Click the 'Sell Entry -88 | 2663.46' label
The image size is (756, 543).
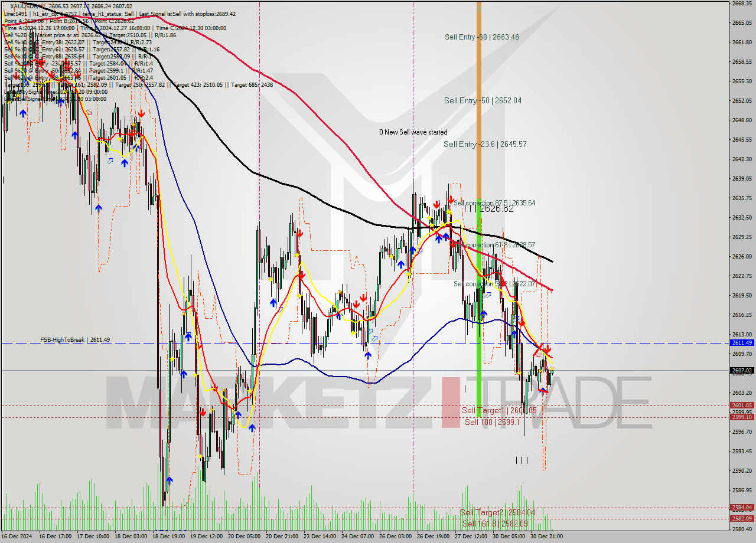click(481, 37)
